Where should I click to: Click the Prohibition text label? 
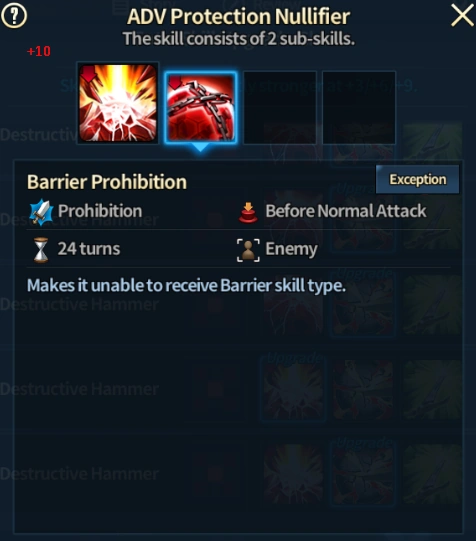coord(100,211)
